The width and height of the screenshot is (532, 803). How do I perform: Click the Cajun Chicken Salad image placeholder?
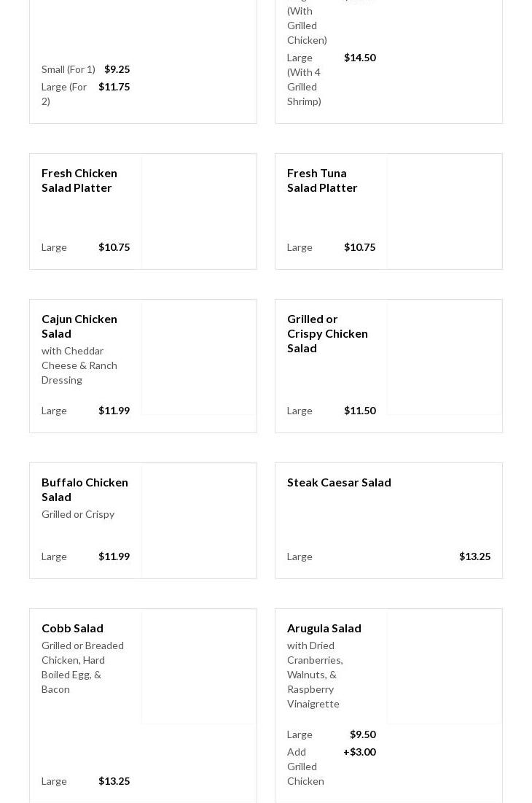click(199, 357)
